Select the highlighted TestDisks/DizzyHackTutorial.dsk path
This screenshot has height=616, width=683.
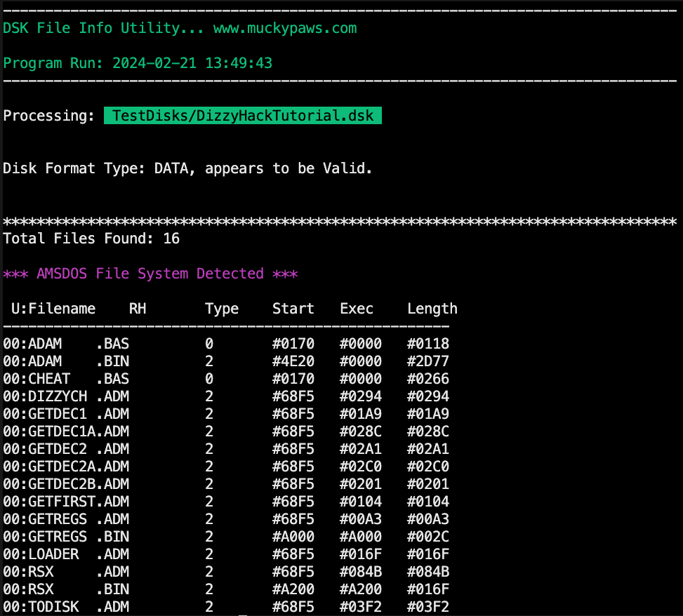point(243,115)
